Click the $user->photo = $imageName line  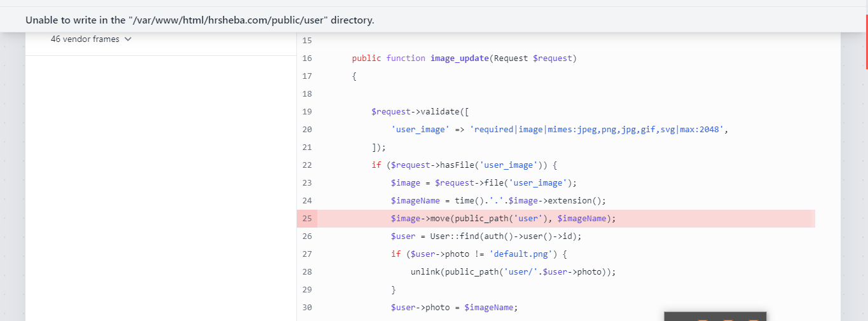[x=454, y=307]
